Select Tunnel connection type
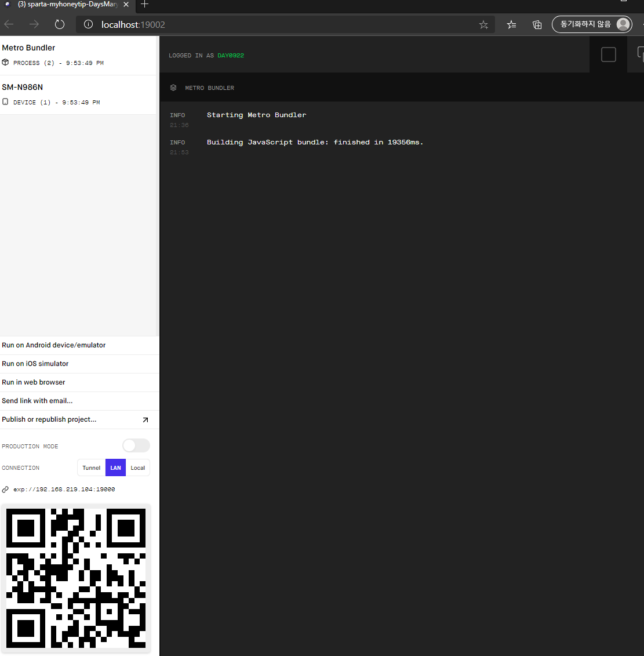The height and width of the screenshot is (656, 644). tap(91, 467)
